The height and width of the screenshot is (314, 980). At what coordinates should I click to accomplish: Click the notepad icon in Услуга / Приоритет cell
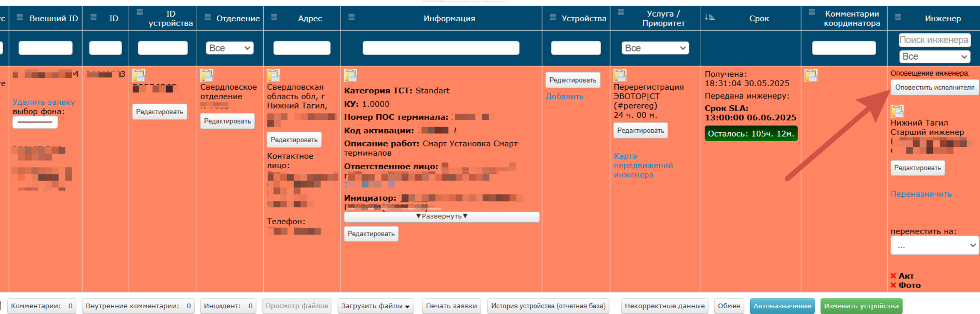point(620,76)
